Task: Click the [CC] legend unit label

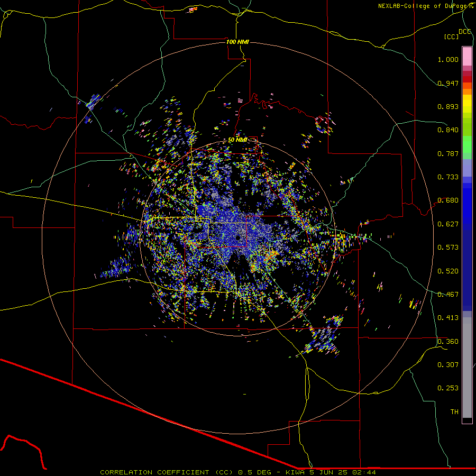Action: coord(451,36)
